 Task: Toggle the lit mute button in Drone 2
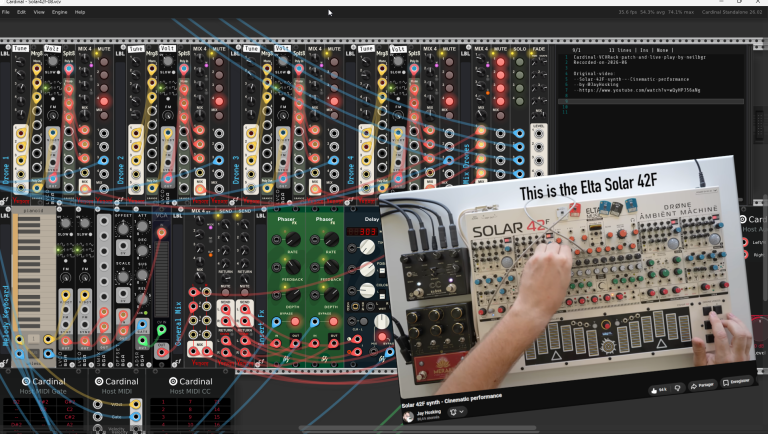(219, 101)
